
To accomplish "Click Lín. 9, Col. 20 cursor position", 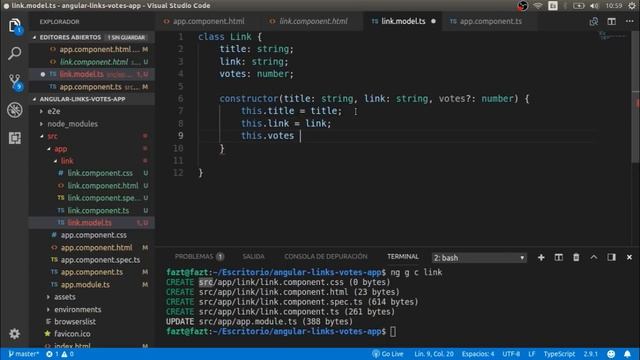I will (x=433, y=354).
